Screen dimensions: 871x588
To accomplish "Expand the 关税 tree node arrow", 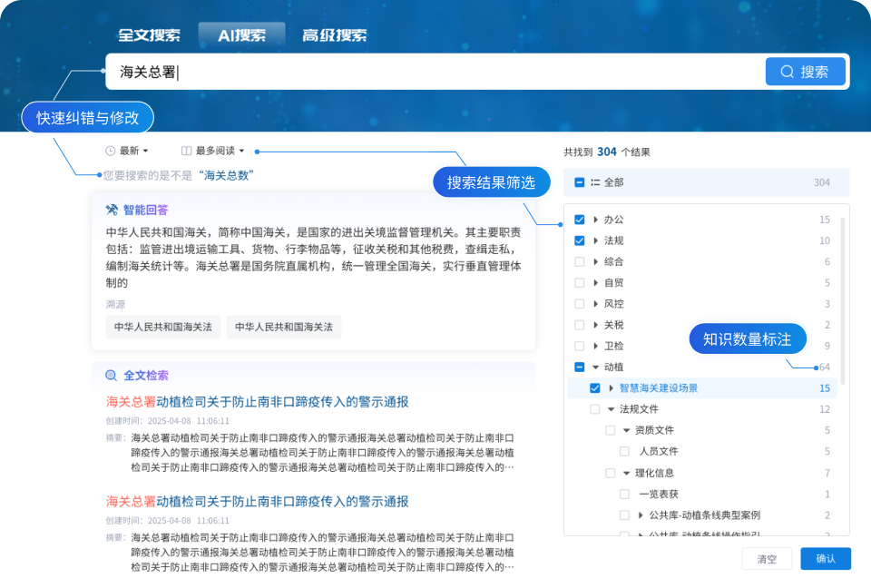I will point(595,325).
